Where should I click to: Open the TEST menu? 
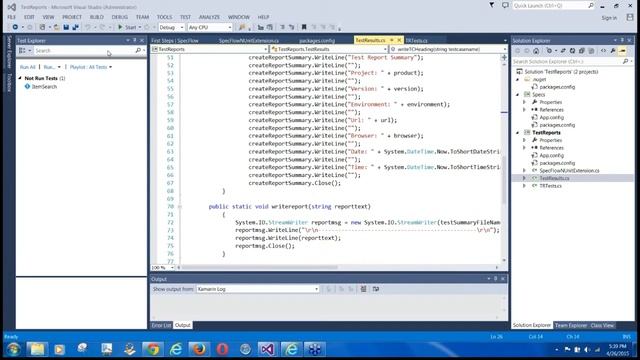coord(185,17)
